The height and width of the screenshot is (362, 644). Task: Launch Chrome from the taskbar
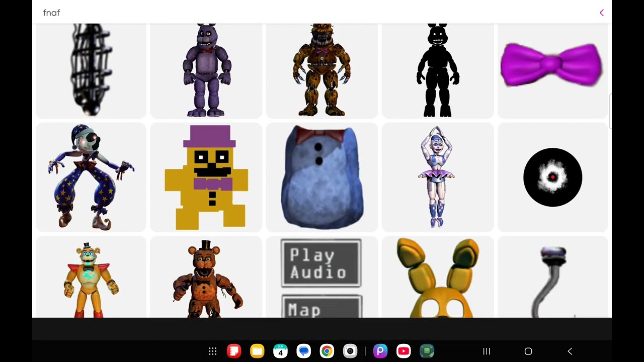327,351
